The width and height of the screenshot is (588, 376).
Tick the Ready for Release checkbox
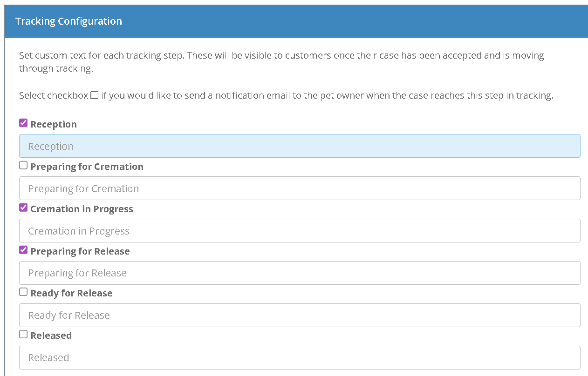23,292
